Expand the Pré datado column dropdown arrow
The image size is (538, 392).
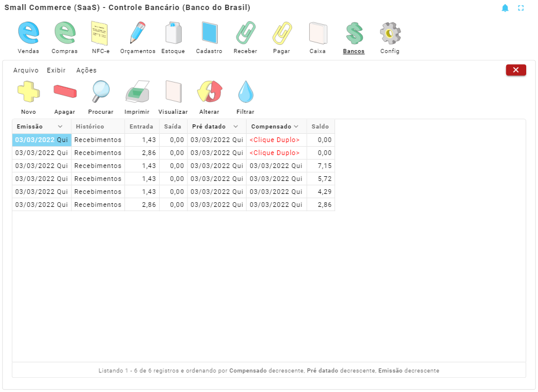(x=235, y=127)
